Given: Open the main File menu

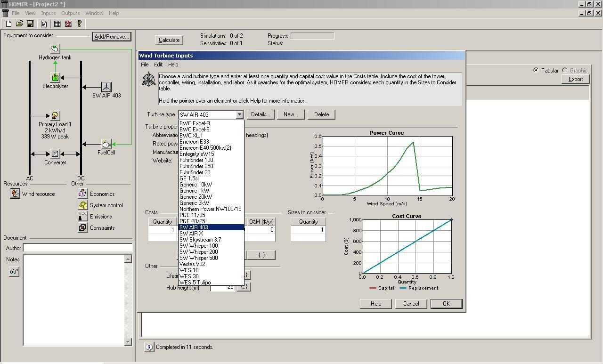Looking at the screenshot, I should point(16,13).
